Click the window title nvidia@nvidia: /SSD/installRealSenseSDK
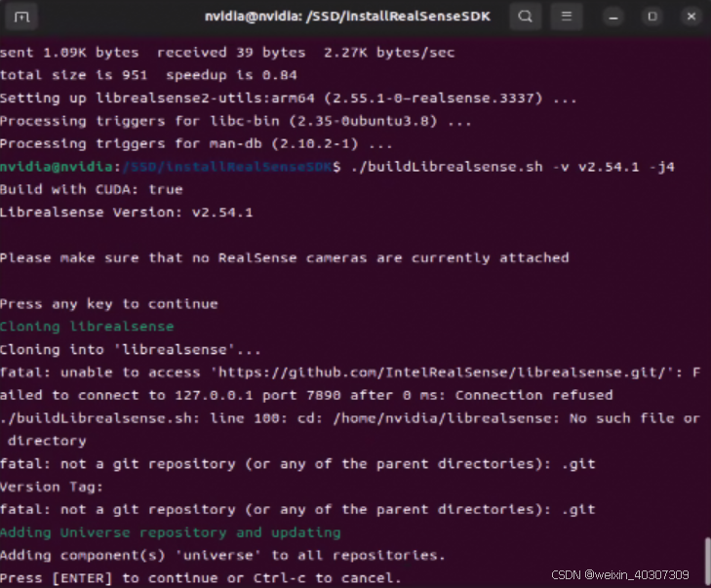The width and height of the screenshot is (711, 588). click(347, 17)
